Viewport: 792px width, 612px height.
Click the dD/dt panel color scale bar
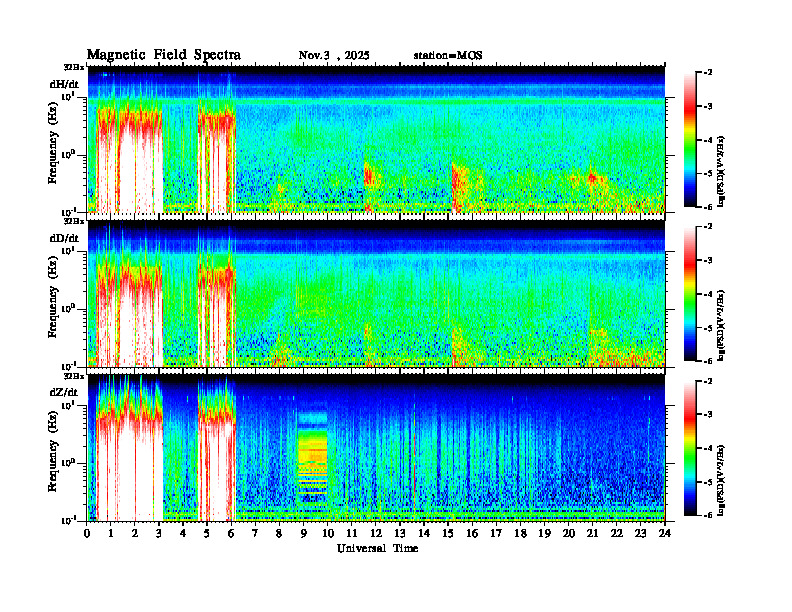(x=690, y=294)
